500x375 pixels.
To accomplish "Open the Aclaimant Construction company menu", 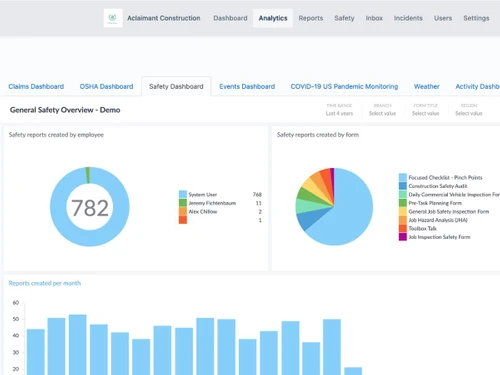I will [164, 18].
